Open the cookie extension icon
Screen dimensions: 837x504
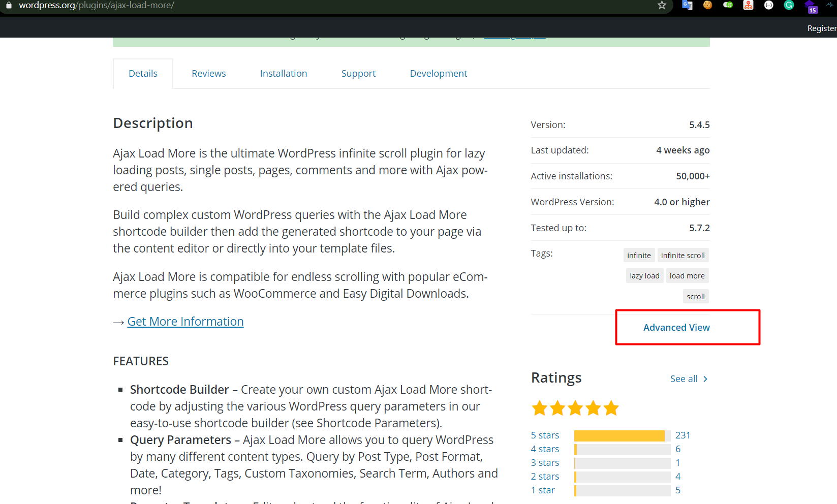point(707,5)
